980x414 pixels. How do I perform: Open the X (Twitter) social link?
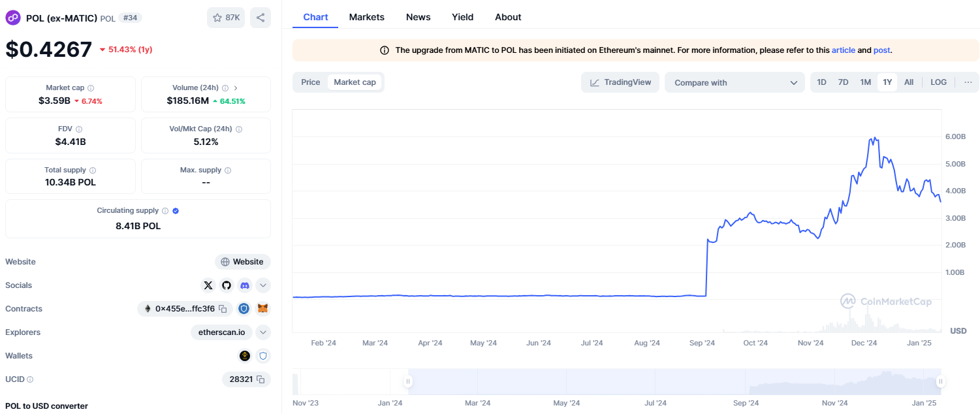click(208, 285)
